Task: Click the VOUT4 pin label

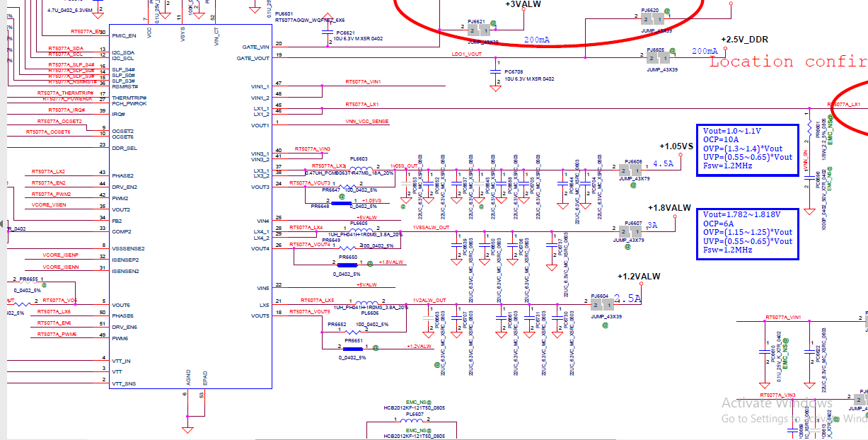Action: click(260, 248)
